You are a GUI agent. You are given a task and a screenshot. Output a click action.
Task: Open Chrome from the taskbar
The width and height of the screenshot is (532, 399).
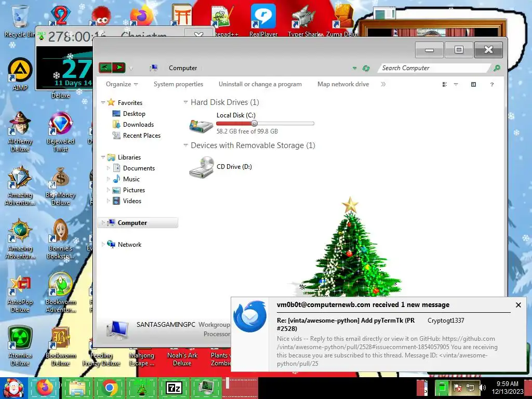(x=110, y=388)
